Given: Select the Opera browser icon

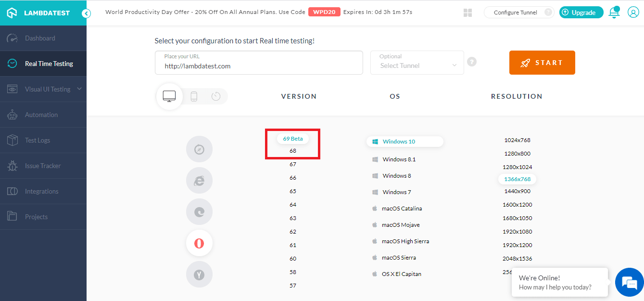Looking at the screenshot, I should pyautogui.click(x=199, y=243).
